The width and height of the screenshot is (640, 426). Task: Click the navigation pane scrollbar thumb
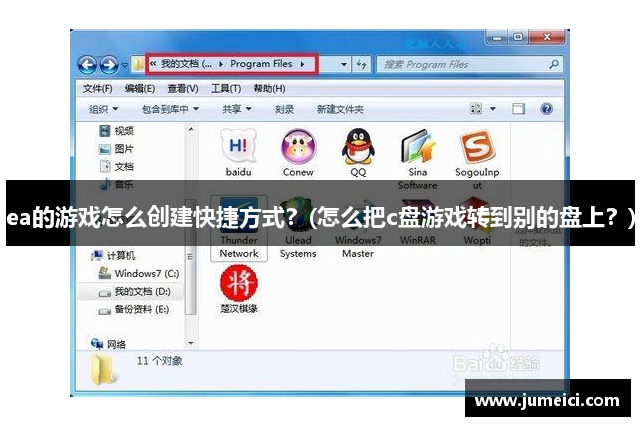[190, 257]
